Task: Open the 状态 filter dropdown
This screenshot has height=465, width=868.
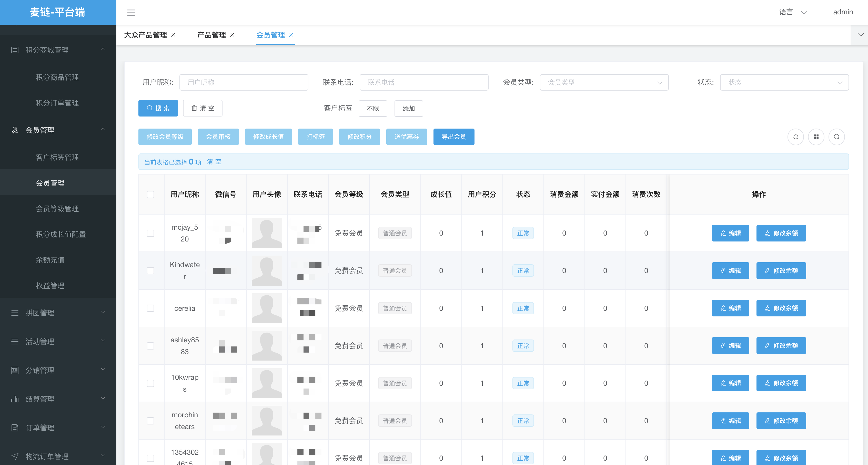Action: [784, 82]
